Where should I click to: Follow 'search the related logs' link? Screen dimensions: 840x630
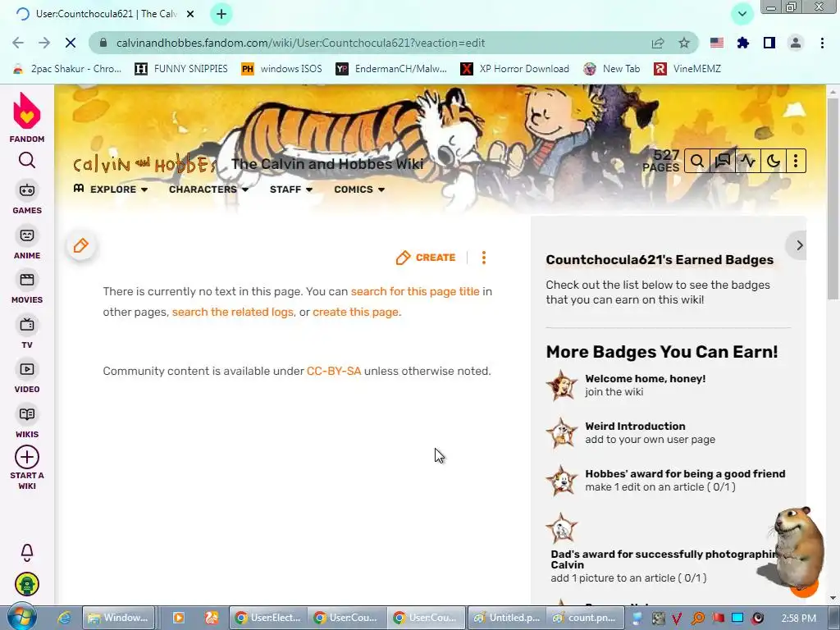(232, 312)
